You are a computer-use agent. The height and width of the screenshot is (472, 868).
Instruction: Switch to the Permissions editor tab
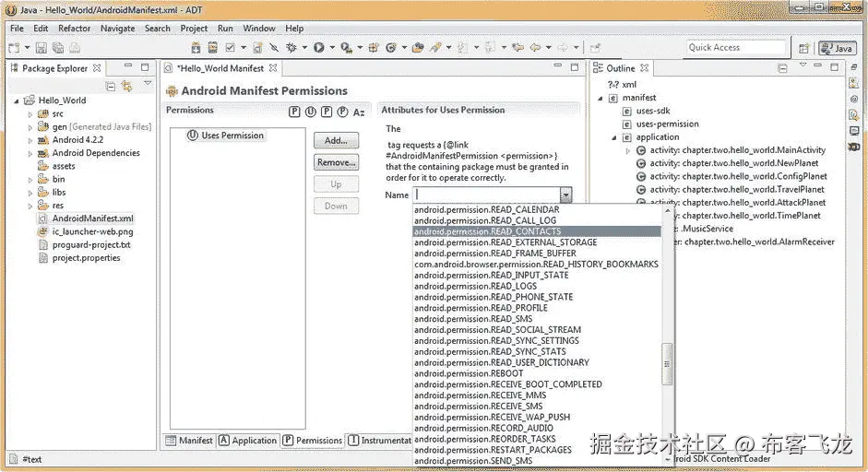313,441
